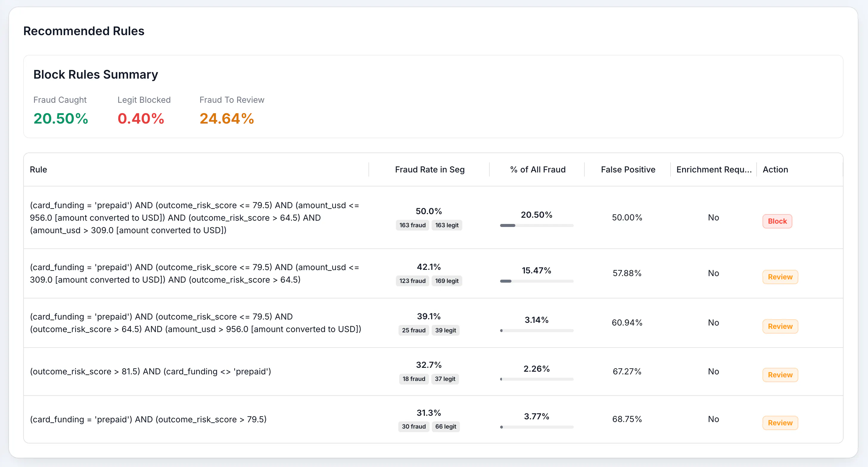Click the 50.0% fraud rate value
Viewport: 868px width, 467px height.
coord(429,211)
